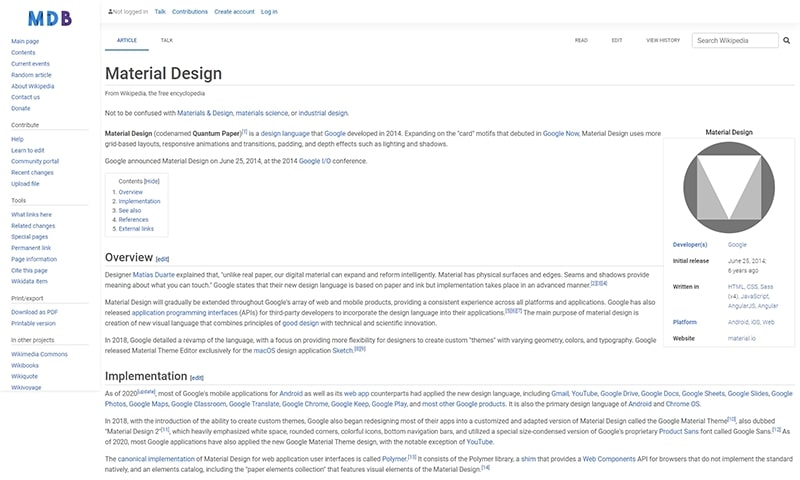
Task: Click the MDB logo
Action: 49,19
